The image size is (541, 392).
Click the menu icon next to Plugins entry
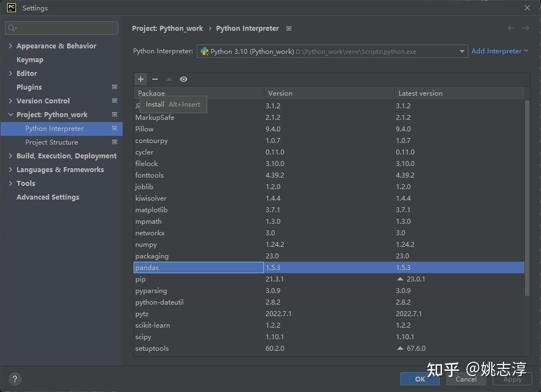click(114, 87)
